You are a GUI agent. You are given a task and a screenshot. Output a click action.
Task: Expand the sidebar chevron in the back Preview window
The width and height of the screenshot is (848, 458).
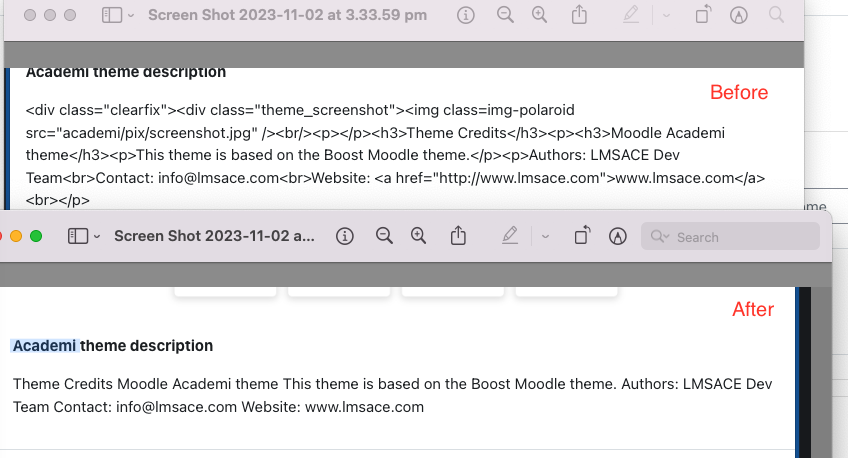click(131, 16)
